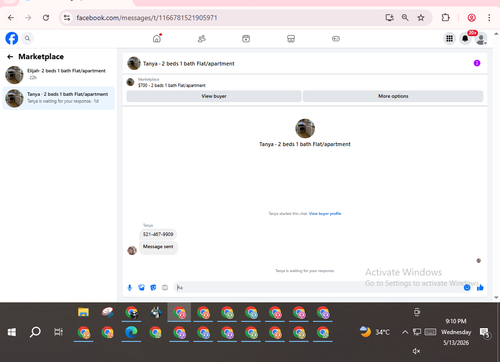The image size is (500, 362).
Task: Choose a sticker from the sticker icon
Action: click(153, 287)
